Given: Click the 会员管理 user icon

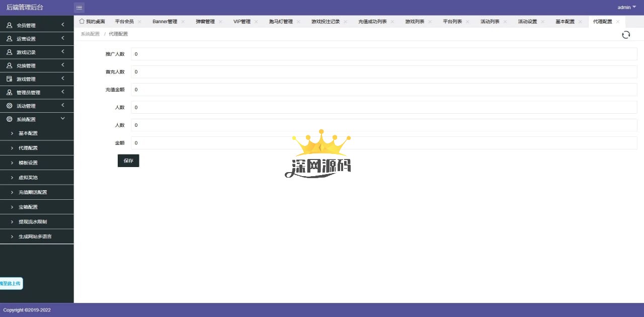Looking at the screenshot, I should tap(9, 25).
